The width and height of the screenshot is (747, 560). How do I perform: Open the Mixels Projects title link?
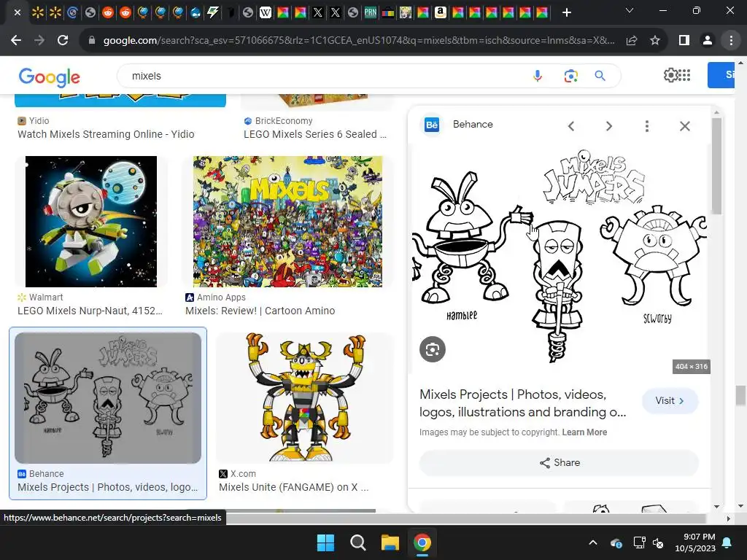point(522,403)
